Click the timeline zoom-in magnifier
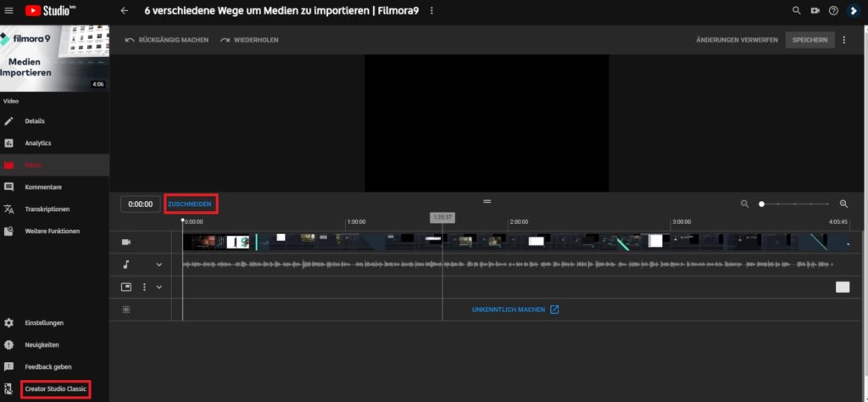The width and height of the screenshot is (868, 402). tap(843, 204)
